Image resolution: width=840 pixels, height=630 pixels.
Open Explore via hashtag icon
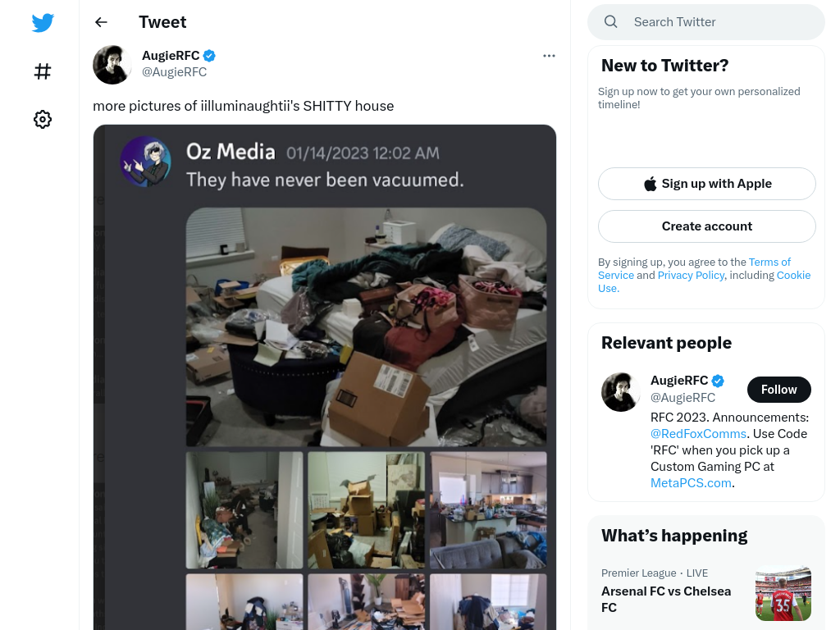[43, 71]
